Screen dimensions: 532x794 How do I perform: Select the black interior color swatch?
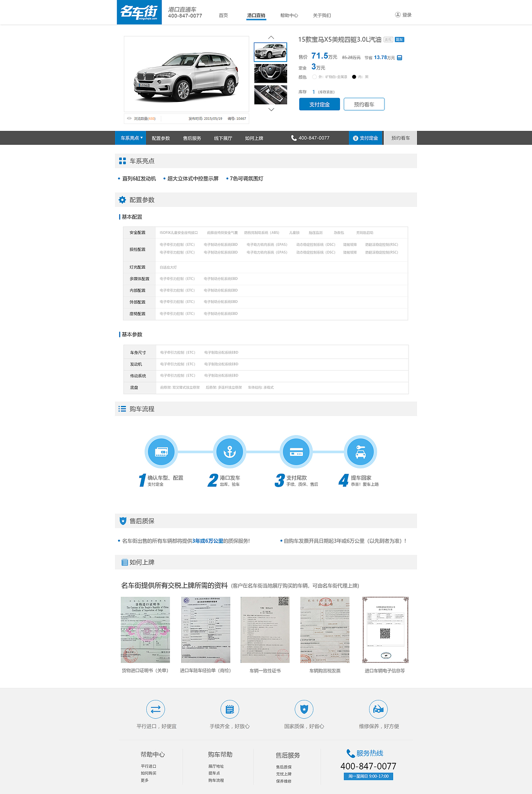354,77
